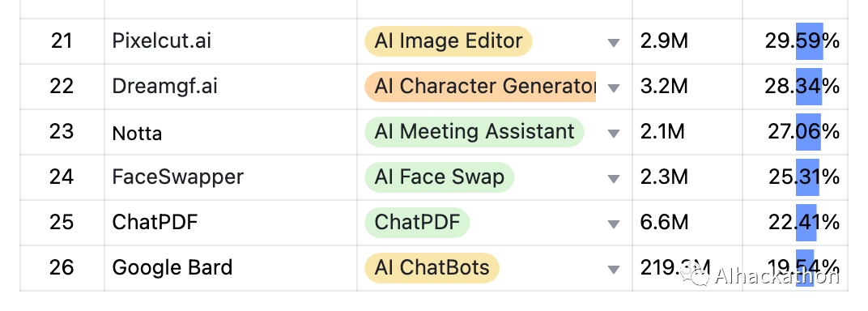
Task: Click the AI ChatBots tag
Action: pyautogui.click(x=432, y=268)
